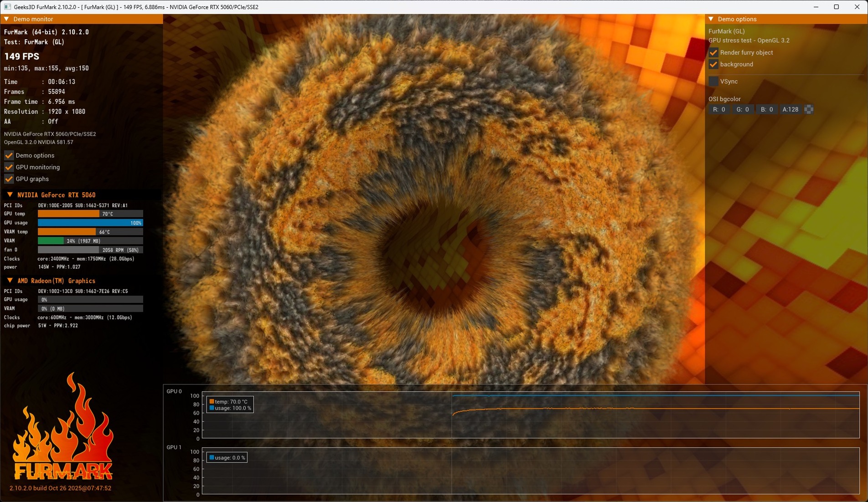Click the AMD PCI IDs DEV:1002-13C0 text

83,291
